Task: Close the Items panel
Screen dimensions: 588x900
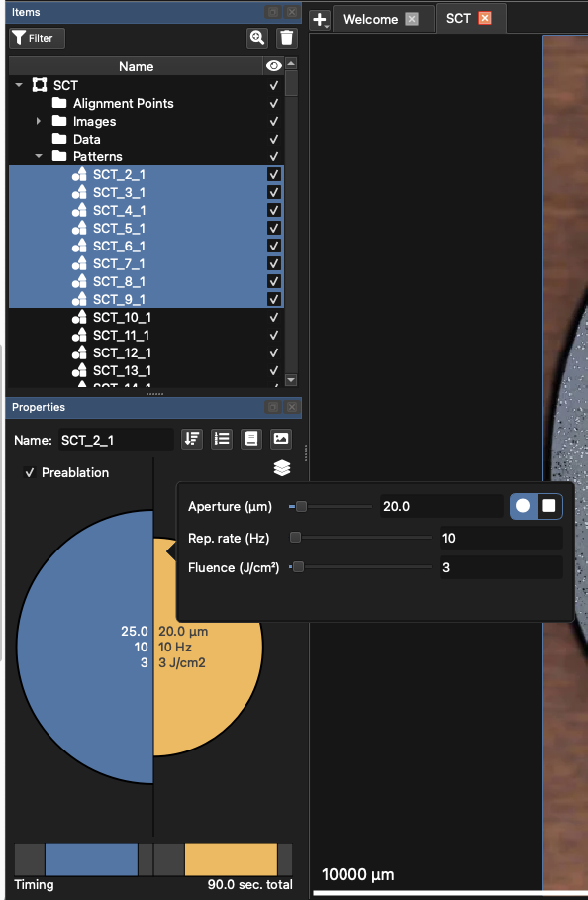Action: coord(292,12)
